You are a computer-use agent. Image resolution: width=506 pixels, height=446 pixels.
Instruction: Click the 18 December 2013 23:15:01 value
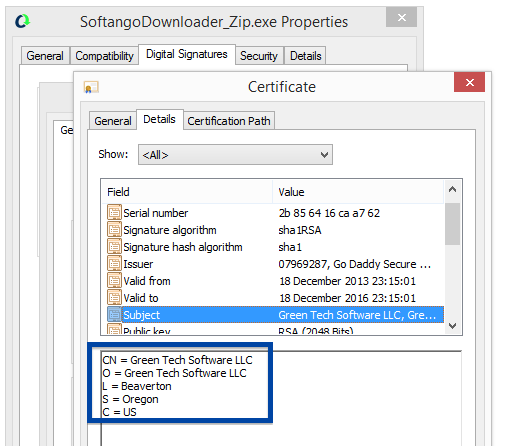point(347,281)
